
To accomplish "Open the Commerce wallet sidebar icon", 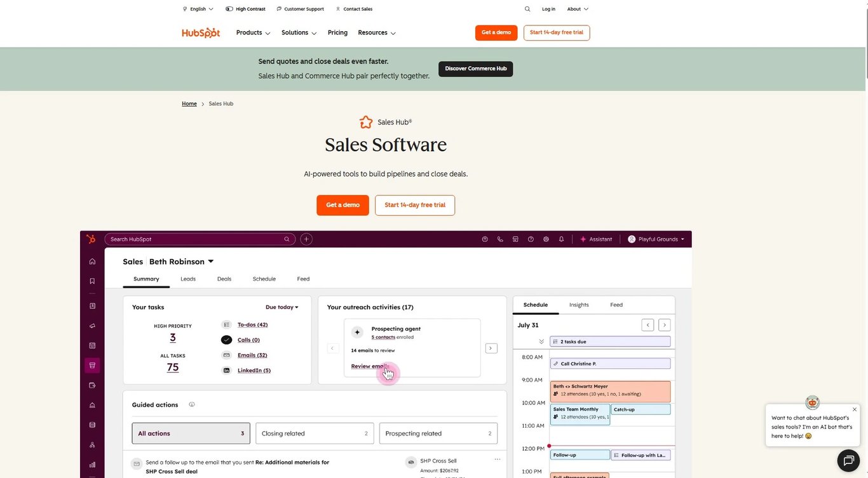I will (92, 385).
